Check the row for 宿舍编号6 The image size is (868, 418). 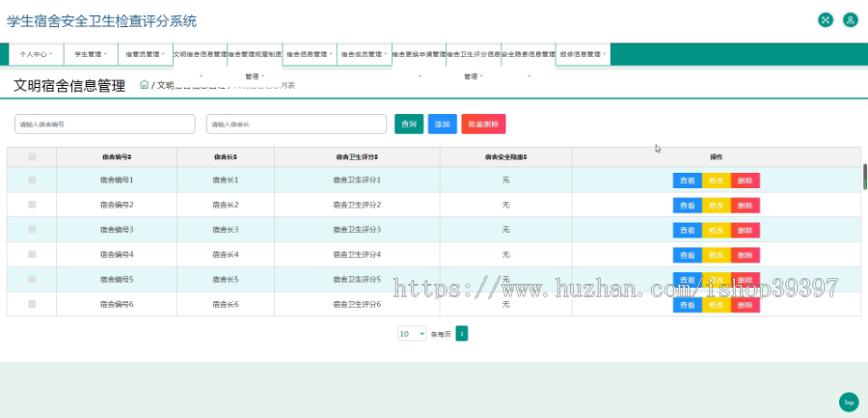pyautogui.click(x=32, y=304)
